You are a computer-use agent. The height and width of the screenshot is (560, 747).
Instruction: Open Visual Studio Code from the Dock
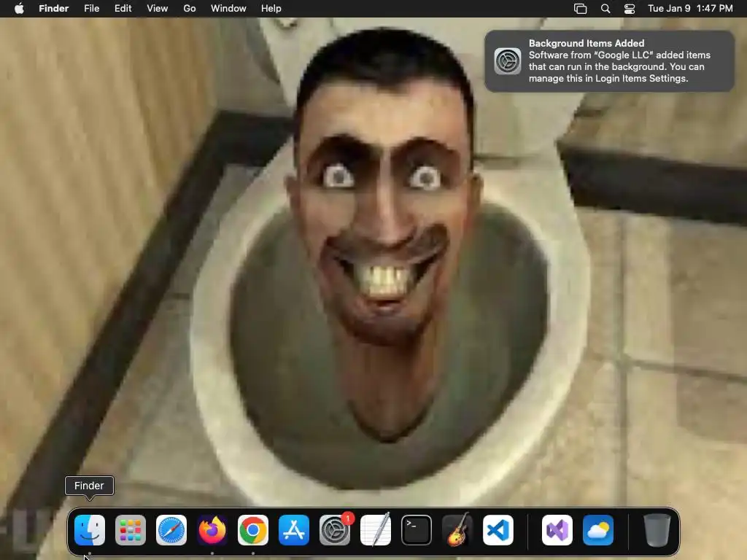(x=498, y=530)
